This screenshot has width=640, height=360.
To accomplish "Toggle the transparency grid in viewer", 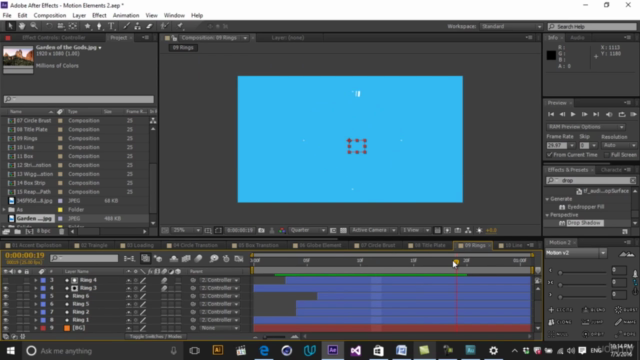I will coord(343,231).
